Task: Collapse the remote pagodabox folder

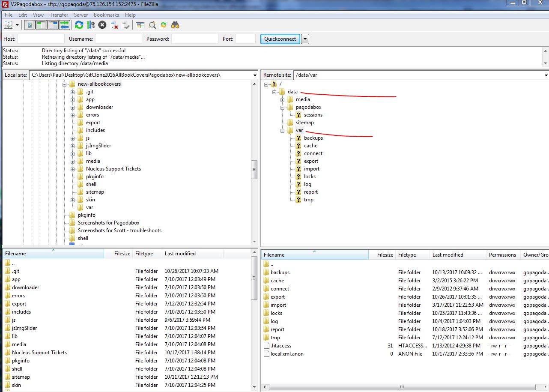Action: coord(283,108)
